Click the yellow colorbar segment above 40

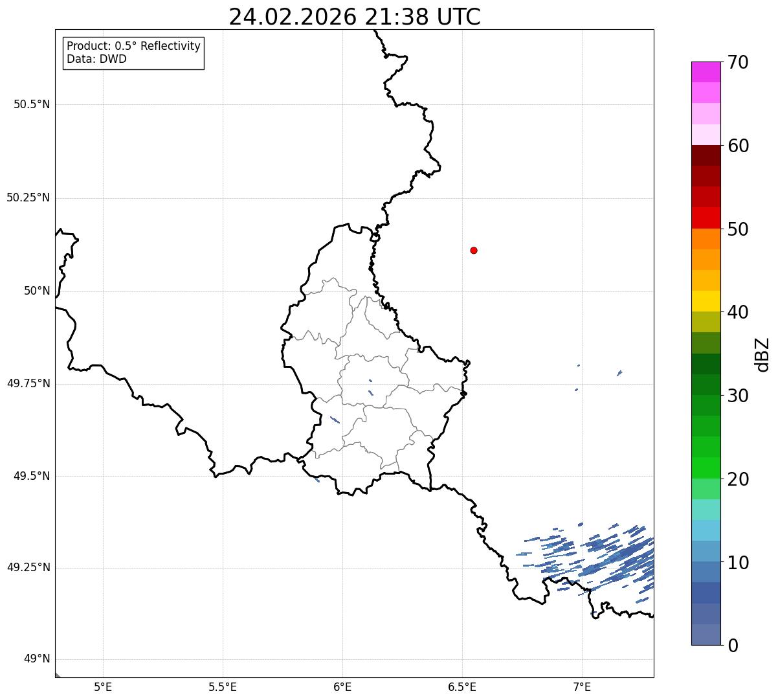tap(706, 301)
